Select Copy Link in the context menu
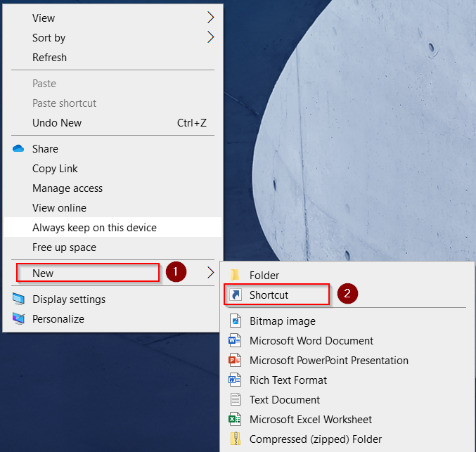Image resolution: width=476 pixels, height=452 pixels. pos(113,169)
